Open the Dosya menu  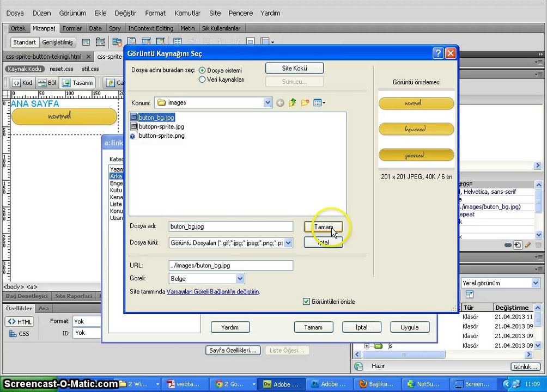(15, 13)
